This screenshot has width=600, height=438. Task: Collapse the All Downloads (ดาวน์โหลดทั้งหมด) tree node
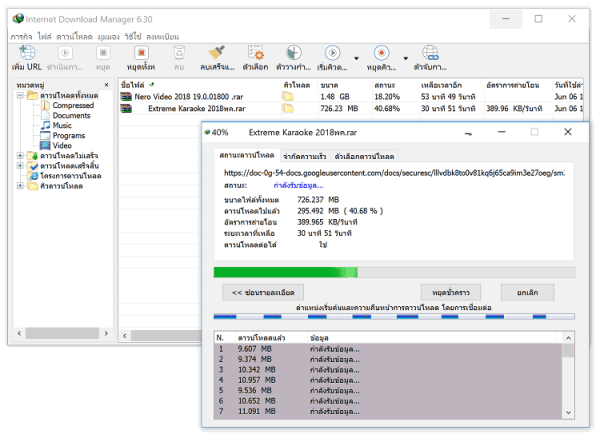[x=20, y=95]
